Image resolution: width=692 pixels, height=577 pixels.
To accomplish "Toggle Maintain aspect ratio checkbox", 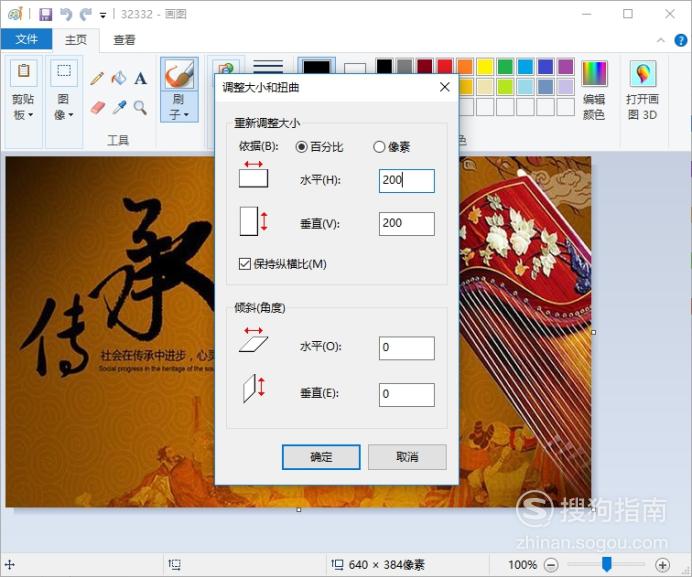I will click(244, 264).
